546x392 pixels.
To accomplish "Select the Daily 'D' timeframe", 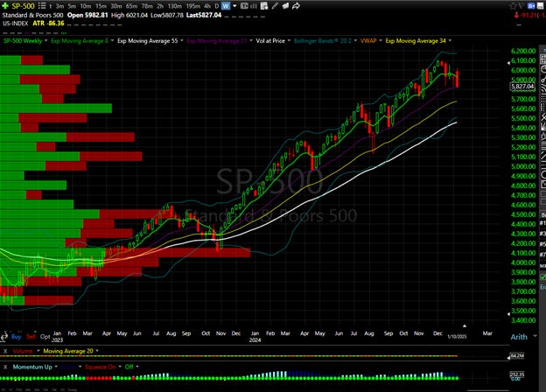I will tap(217, 6).
